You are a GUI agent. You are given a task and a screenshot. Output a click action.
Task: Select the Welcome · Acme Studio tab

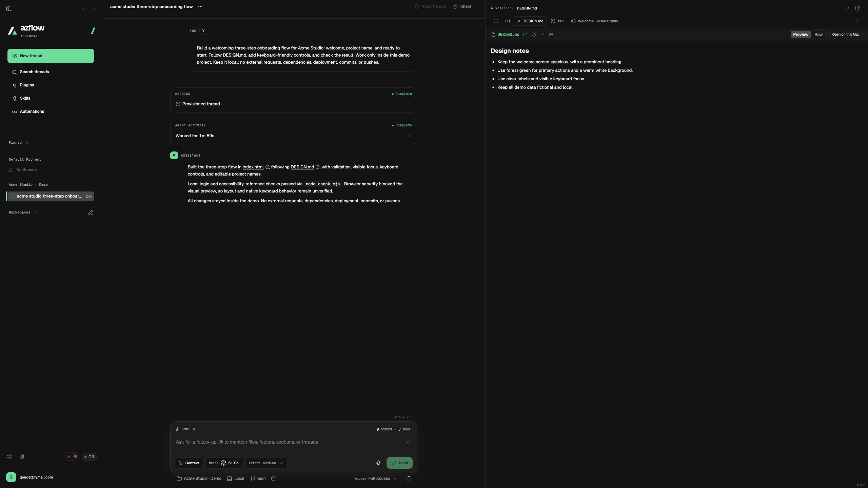[x=595, y=21]
